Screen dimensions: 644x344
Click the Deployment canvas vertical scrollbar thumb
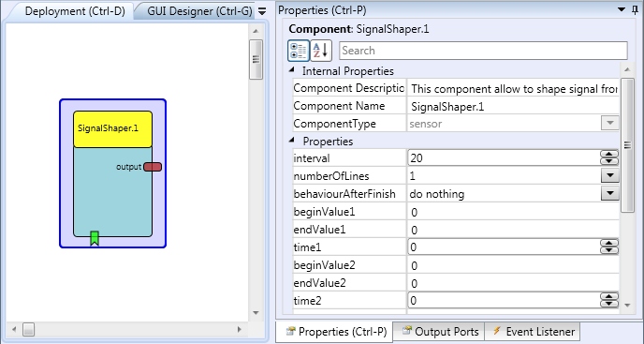(256, 59)
